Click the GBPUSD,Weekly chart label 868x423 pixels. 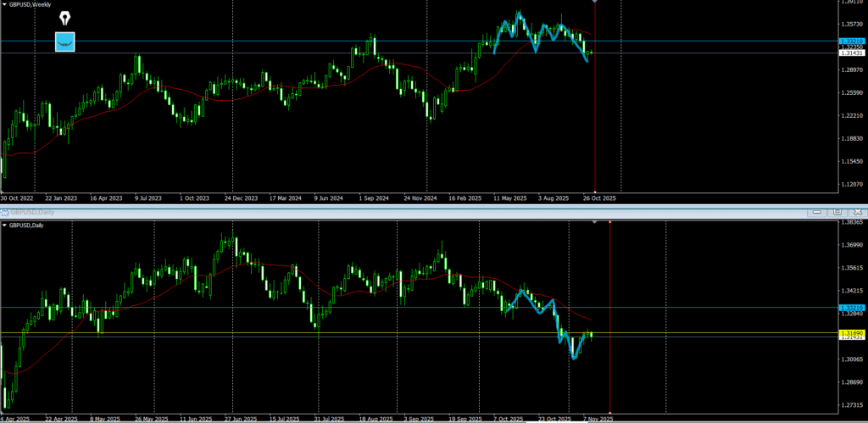coord(32,5)
